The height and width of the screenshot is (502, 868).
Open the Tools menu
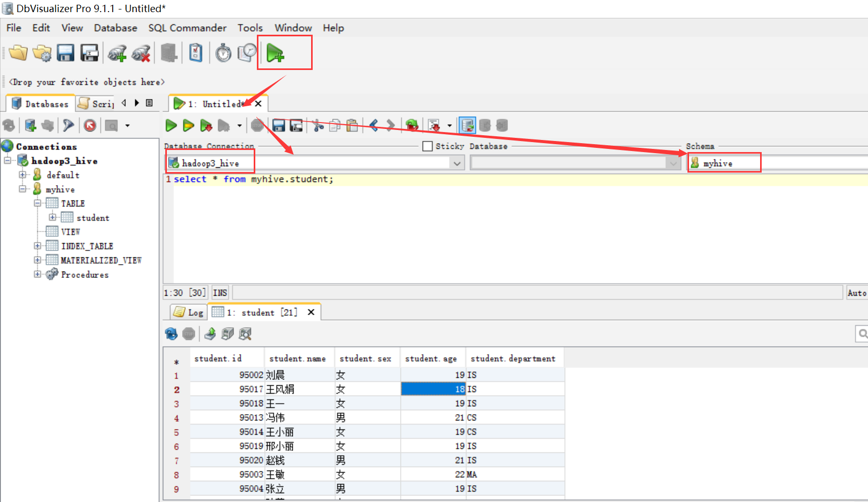coord(250,28)
